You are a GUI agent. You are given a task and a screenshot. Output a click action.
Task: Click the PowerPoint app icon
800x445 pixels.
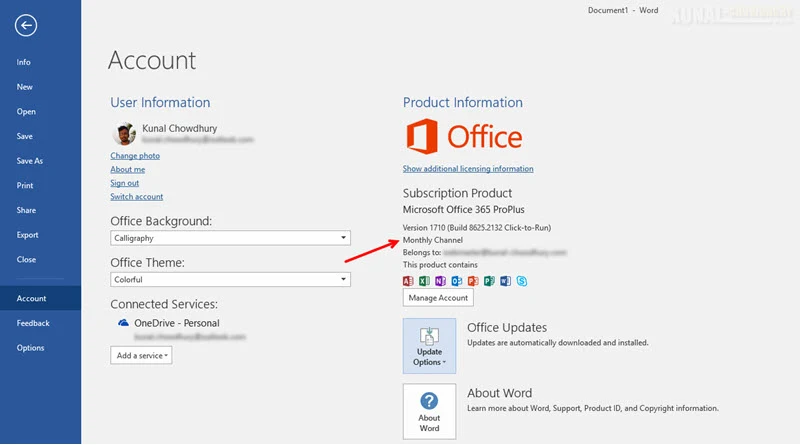click(x=473, y=281)
